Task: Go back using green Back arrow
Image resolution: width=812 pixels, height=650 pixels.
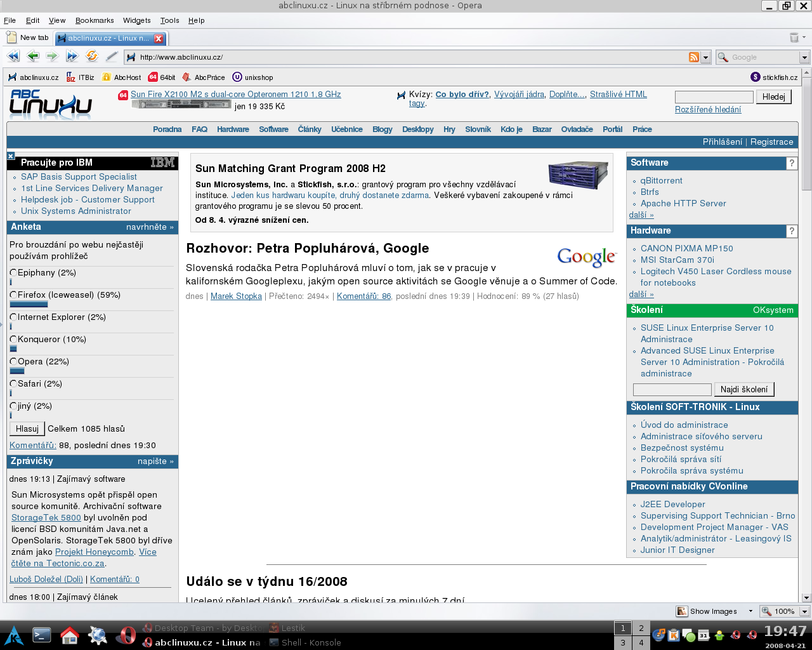Action: [33, 56]
